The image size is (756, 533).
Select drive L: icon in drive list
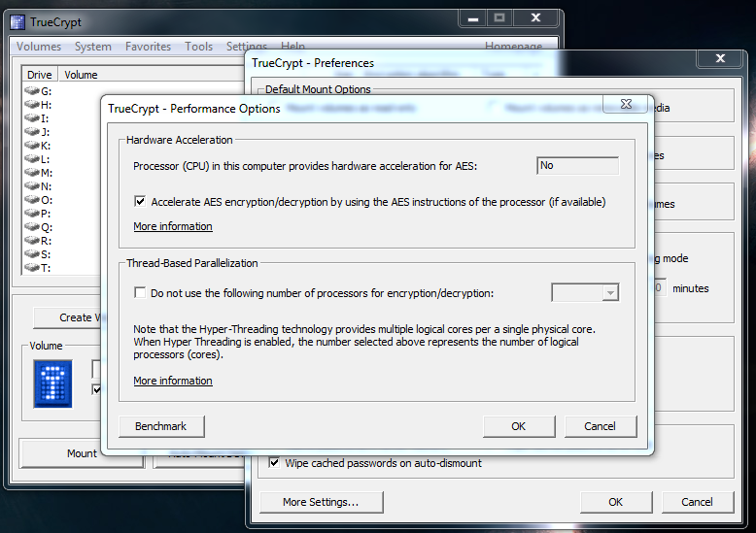tap(32, 158)
